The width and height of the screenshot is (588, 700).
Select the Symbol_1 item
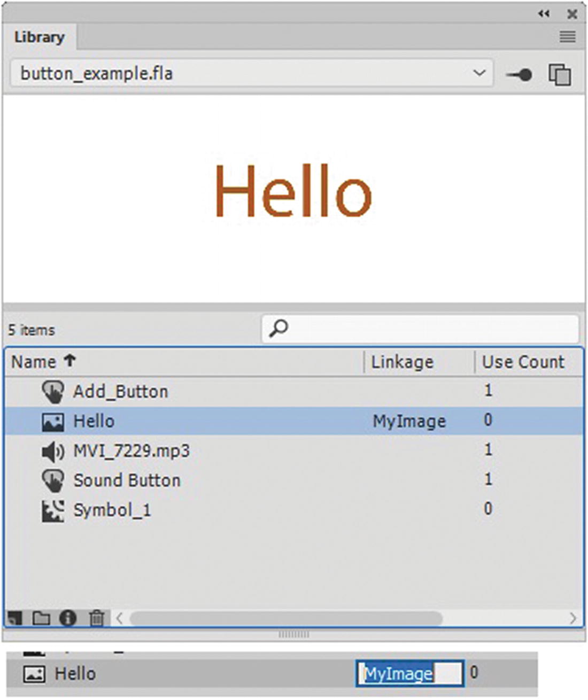[293, 510]
